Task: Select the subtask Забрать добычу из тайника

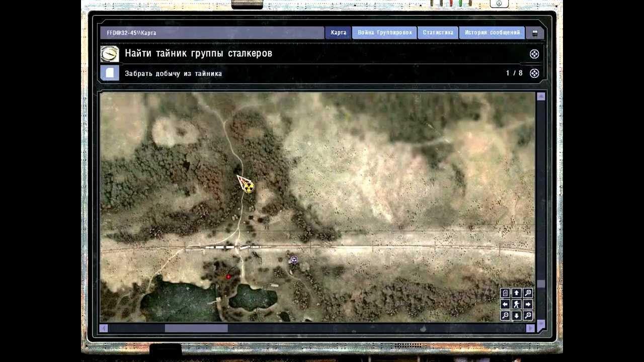Action: click(x=173, y=73)
